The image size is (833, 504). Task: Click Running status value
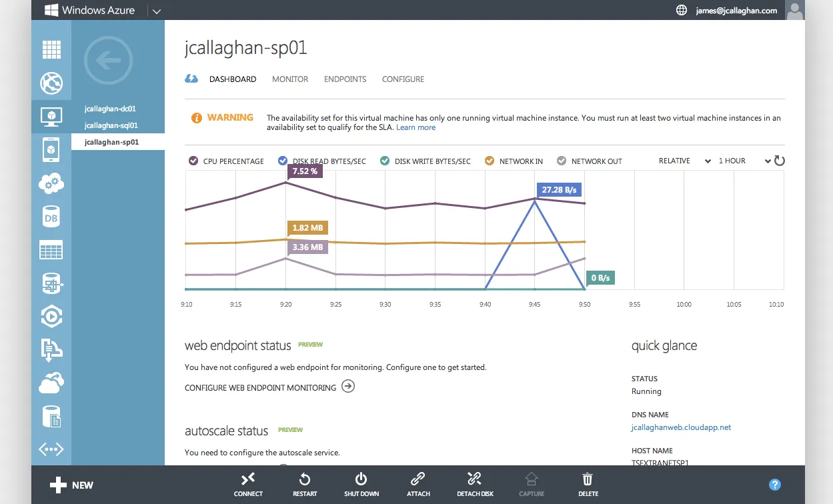point(646,391)
